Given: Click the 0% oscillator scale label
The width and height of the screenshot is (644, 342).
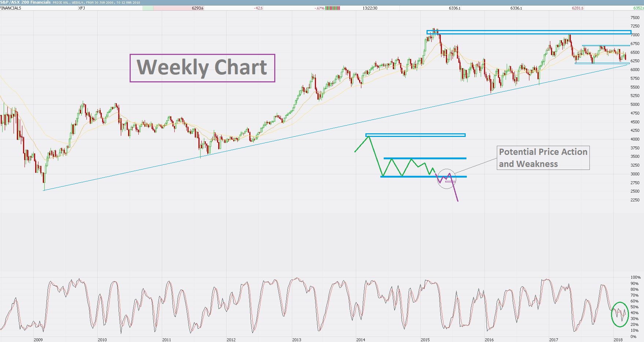Looking at the screenshot, I should point(633,337).
